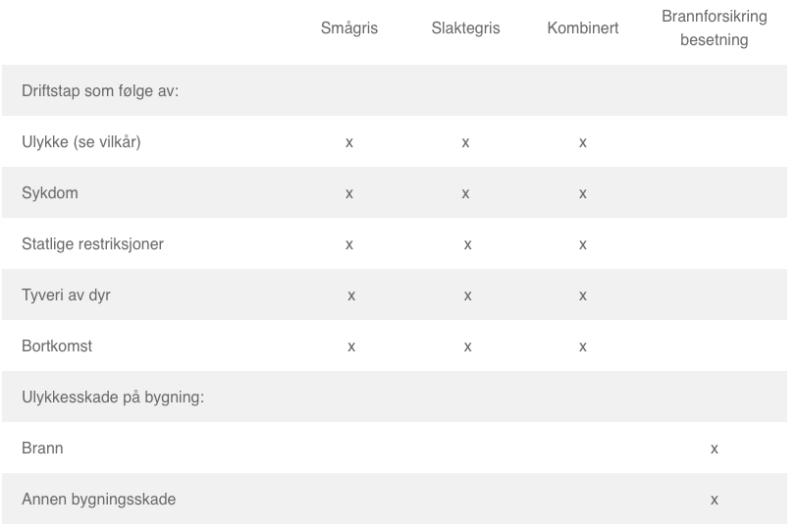The height and width of the screenshot is (532, 798).
Task: Select the Slaktegris column header
Action: (465, 28)
